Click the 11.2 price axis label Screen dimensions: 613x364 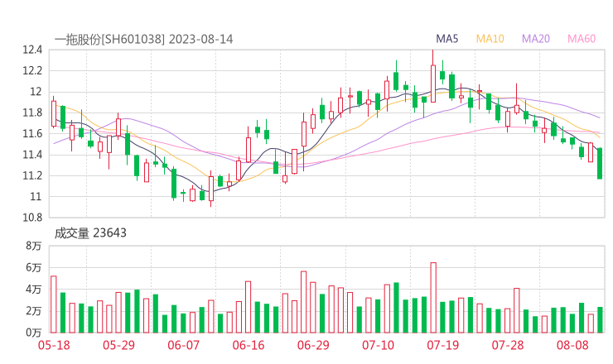[x=32, y=175]
